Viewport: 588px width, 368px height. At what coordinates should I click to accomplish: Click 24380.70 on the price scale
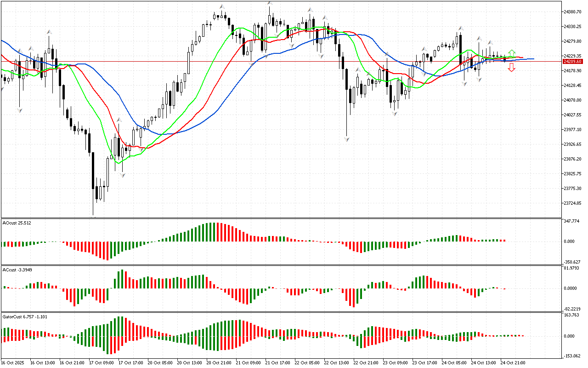[572, 11]
